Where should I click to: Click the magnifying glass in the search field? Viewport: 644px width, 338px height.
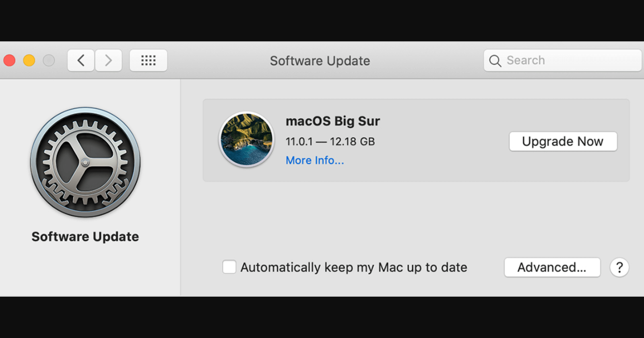click(x=495, y=60)
